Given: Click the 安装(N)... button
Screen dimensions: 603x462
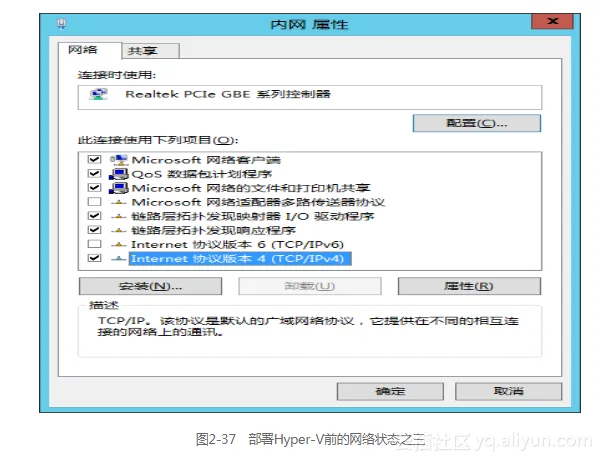Looking at the screenshot, I should click(x=150, y=287).
